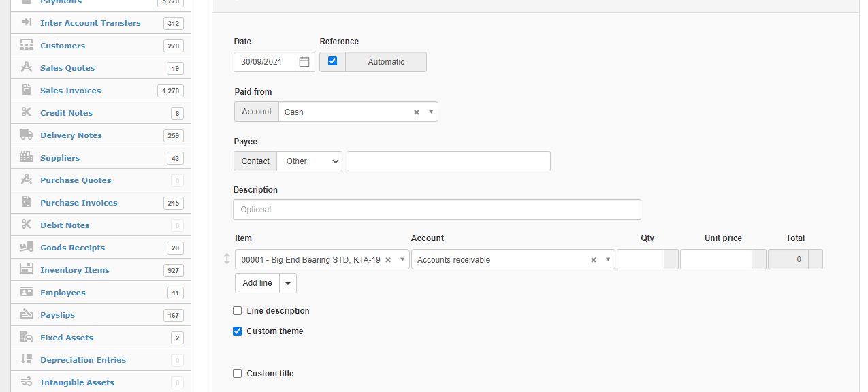Screen dimensions: 868x392
Task: Disable the Custom theme checkbox
Action: tap(238, 331)
